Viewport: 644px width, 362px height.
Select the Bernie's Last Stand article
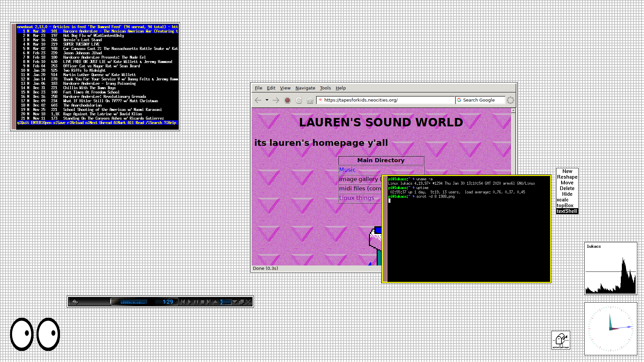coord(82,40)
